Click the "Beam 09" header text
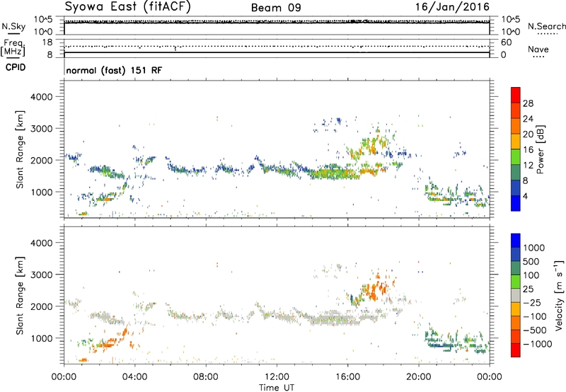 pyautogui.click(x=276, y=8)
